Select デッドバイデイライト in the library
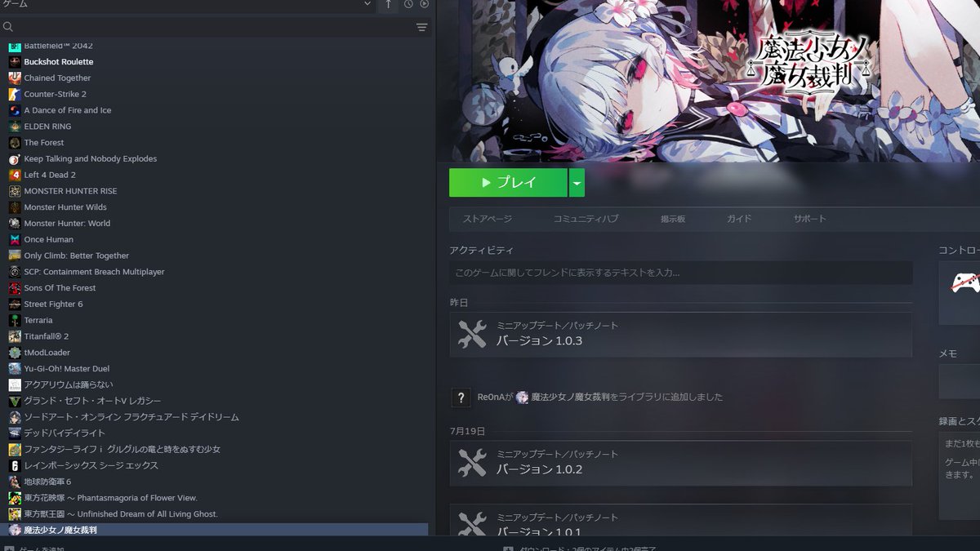Screen dimensions: 980x551 click(65, 433)
